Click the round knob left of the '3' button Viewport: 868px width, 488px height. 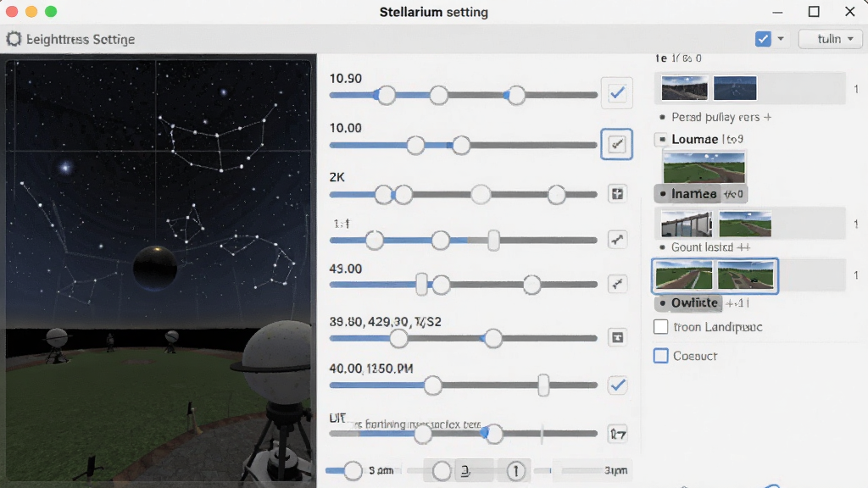point(441,471)
